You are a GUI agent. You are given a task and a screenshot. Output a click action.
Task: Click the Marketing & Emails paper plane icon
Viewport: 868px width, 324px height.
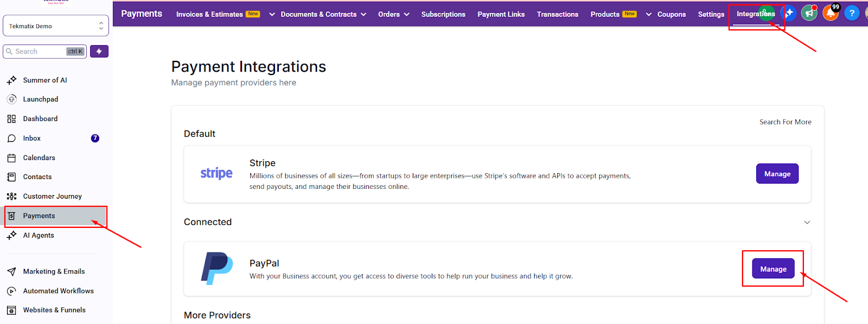[x=11, y=271]
